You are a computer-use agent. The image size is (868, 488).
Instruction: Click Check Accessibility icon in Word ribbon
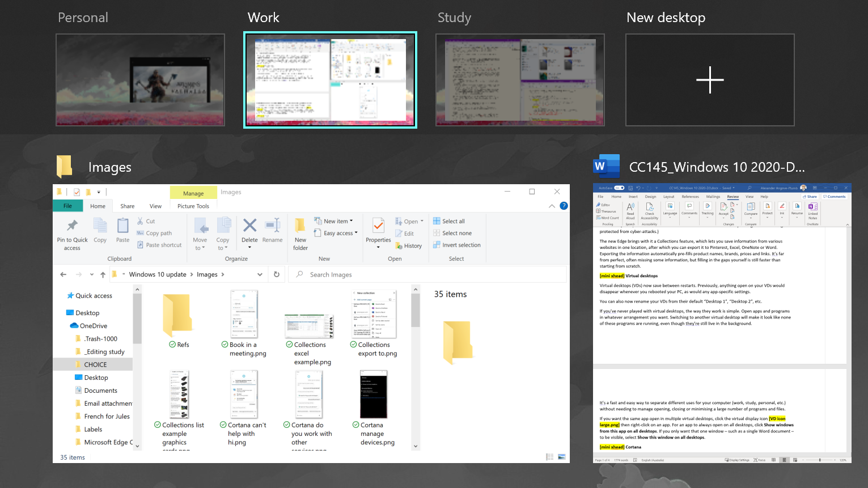[649, 207]
